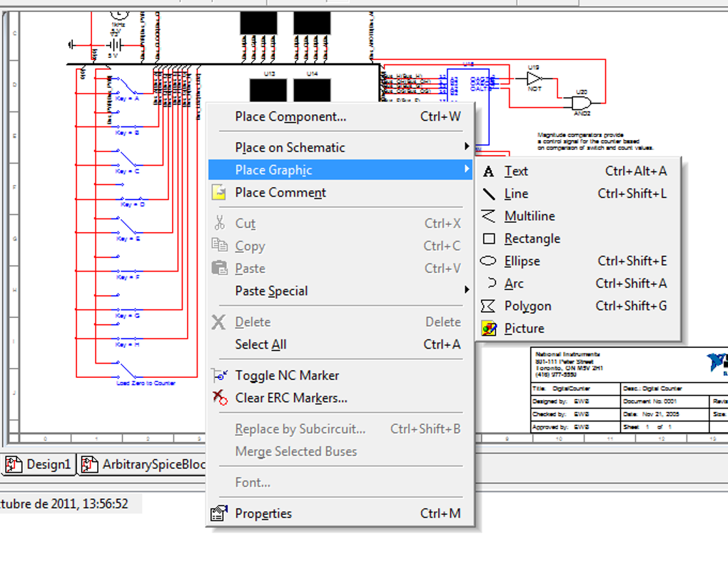The height and width of the screenshot is (565, 728).
Task: Switch to the Design1 tab
Action: tap(39, 464)
